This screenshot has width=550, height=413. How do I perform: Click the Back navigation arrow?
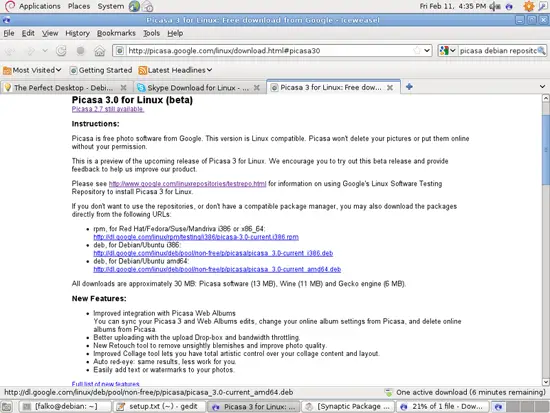point(9,51)
